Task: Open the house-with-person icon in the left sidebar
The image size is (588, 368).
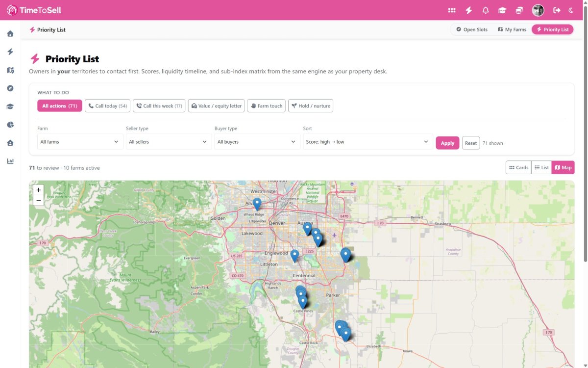Action: pyautogui.click(x=10, y=143)
